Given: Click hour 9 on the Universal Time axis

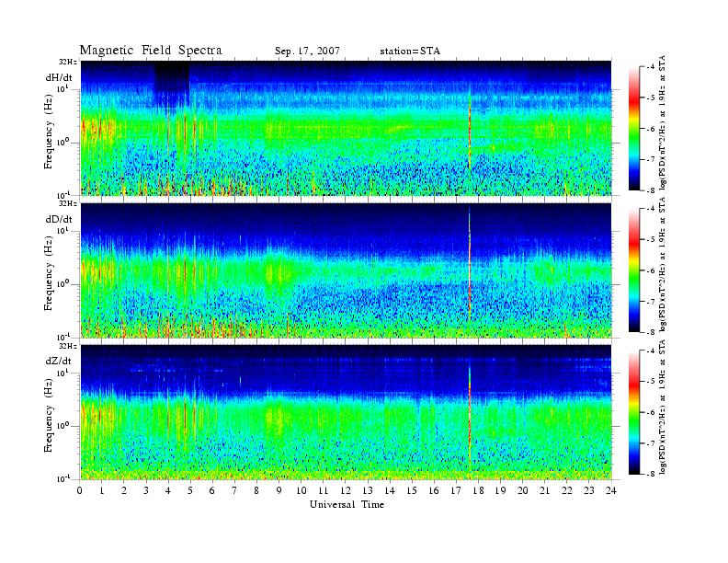Looking at the screenshot, I should tap(279, 490).
